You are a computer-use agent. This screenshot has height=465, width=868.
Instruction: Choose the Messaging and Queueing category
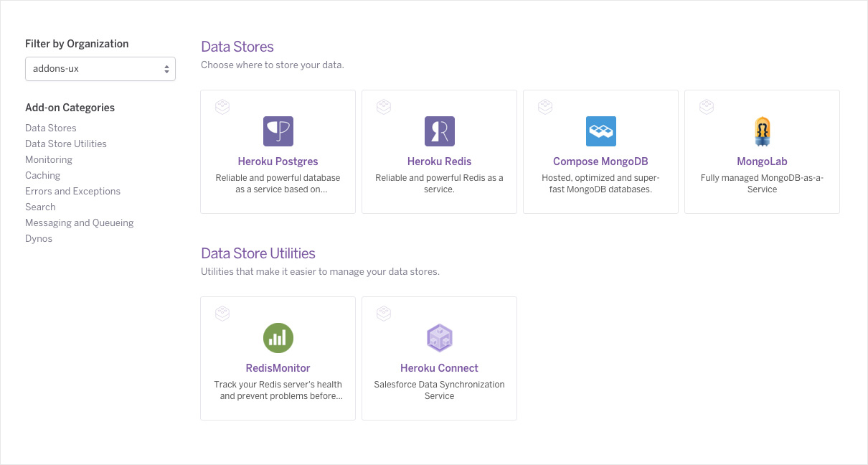click(x=80, y=222)
